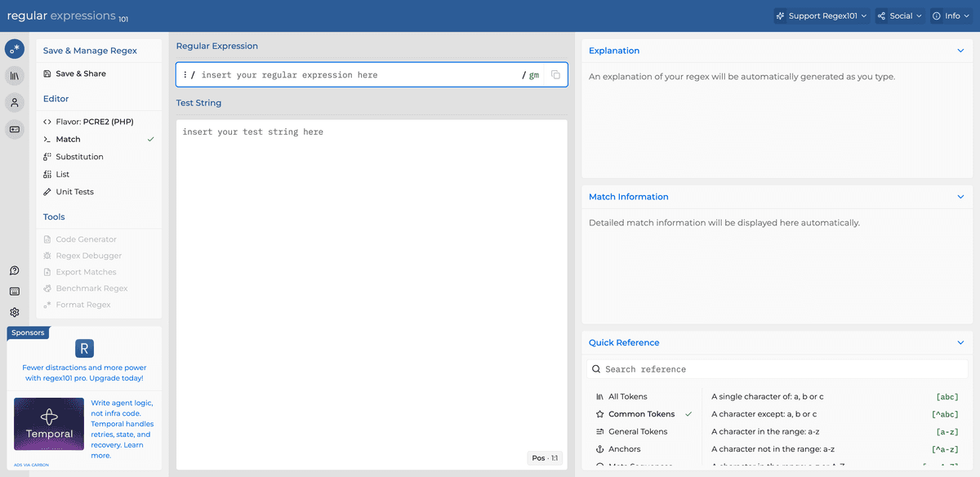Focus the regular expression input field
The height and width of the screenshot is (477, 980).
pos(359,75)
